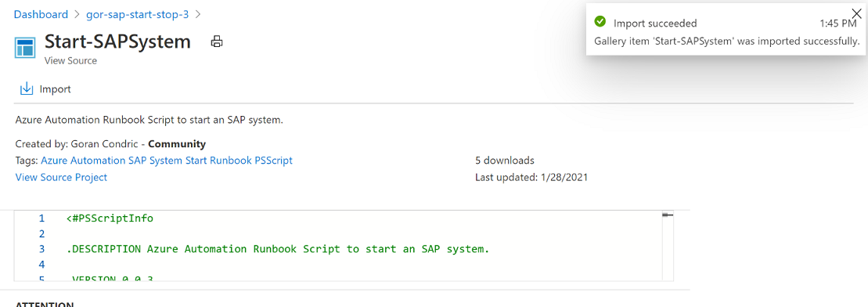Viewport: 868px width, 307px height.
Task: Click line number 3 in code viewer
Action: point(41,249)
